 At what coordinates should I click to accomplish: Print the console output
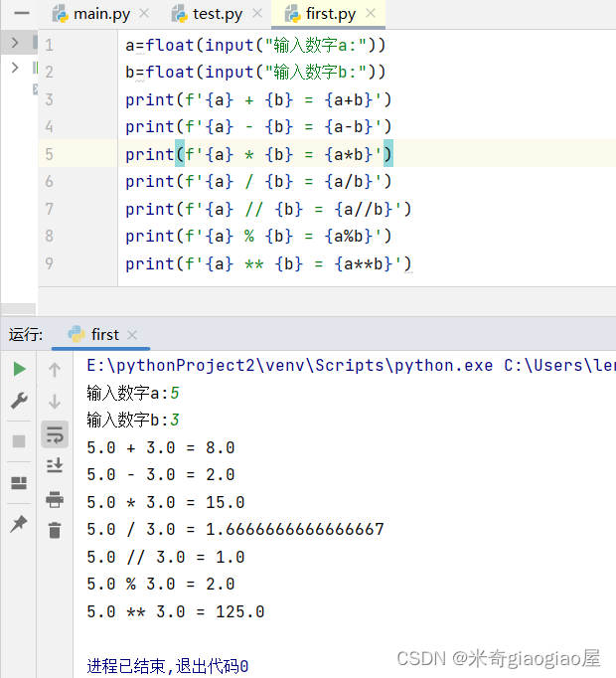[55, 499]
